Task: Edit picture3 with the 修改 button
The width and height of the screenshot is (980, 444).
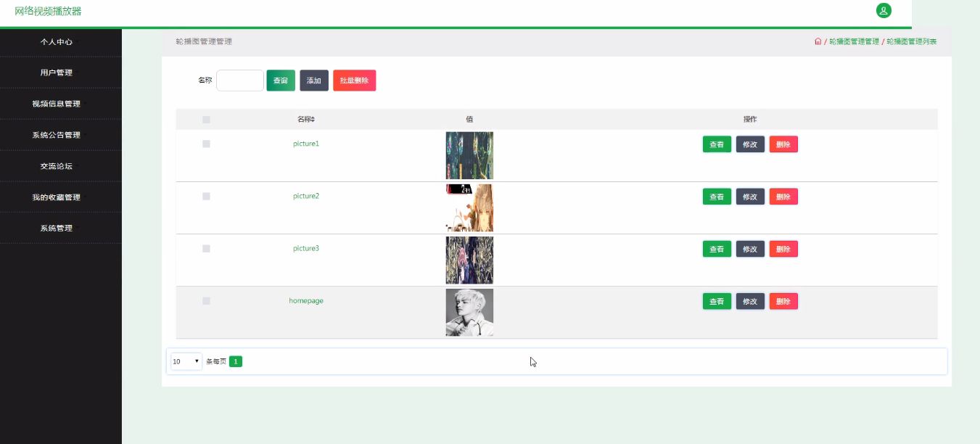Action: (x=750, y=249)
